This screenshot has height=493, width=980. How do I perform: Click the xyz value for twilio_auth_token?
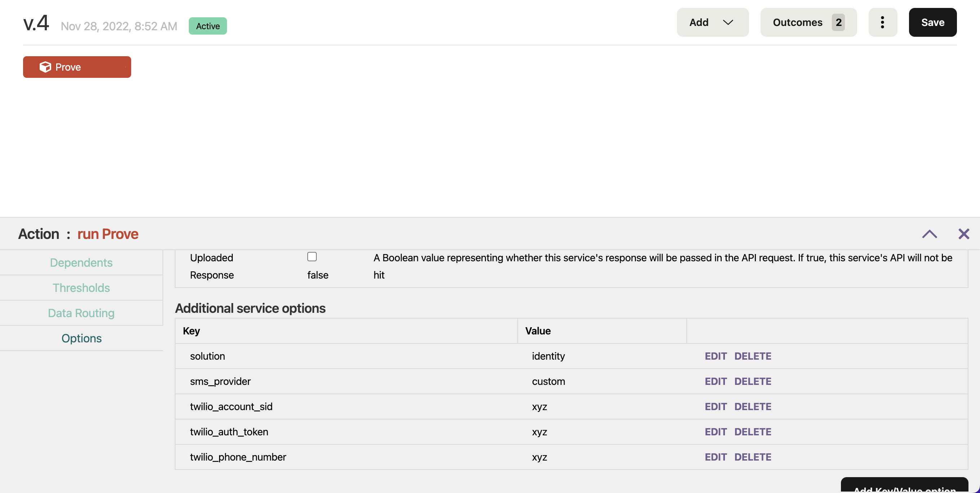(x=539, y=432)
